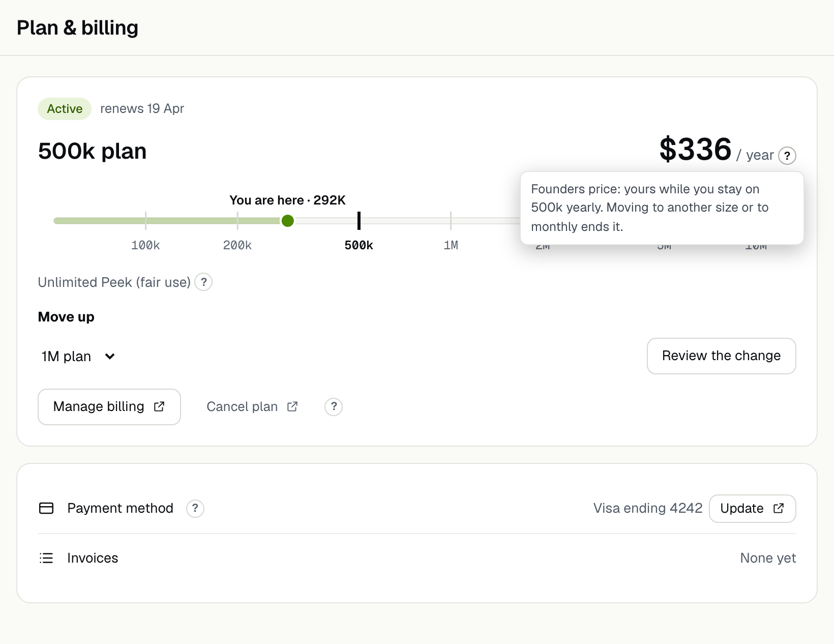Viewport: 834px width, 644px height.
Task: Click the You are here 292K label
Action: click(x=287, y=200)
